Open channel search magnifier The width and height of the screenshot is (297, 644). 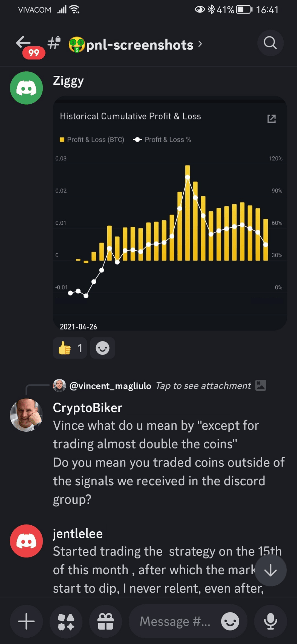[x=270, y=43]
